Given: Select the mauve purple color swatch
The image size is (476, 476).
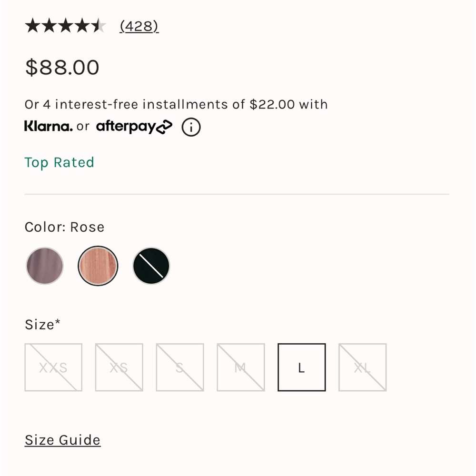Looking at the screenshot, I should [x=45, y=266].
